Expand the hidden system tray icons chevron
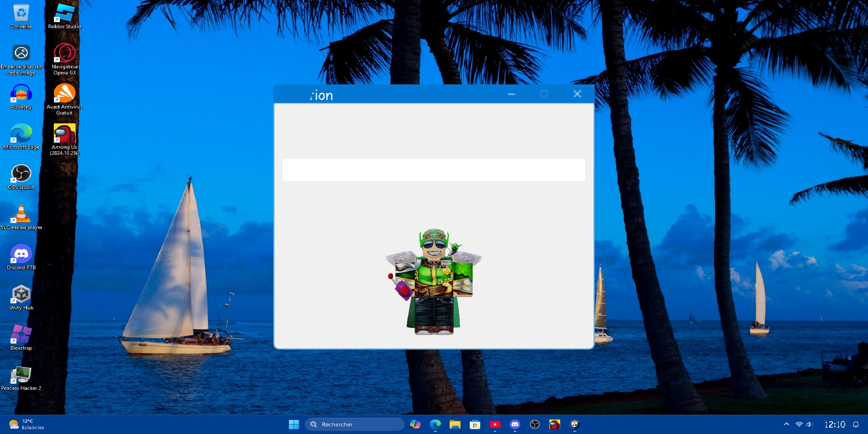Image resolution: width=868 pixels, height=434 pixels. pos(786,424)
